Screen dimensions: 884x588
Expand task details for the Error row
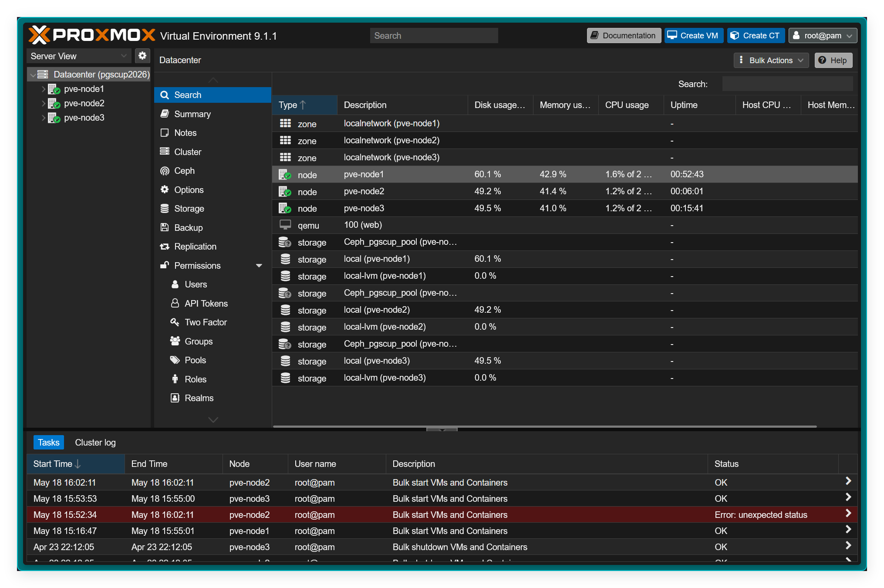(848, 514)
